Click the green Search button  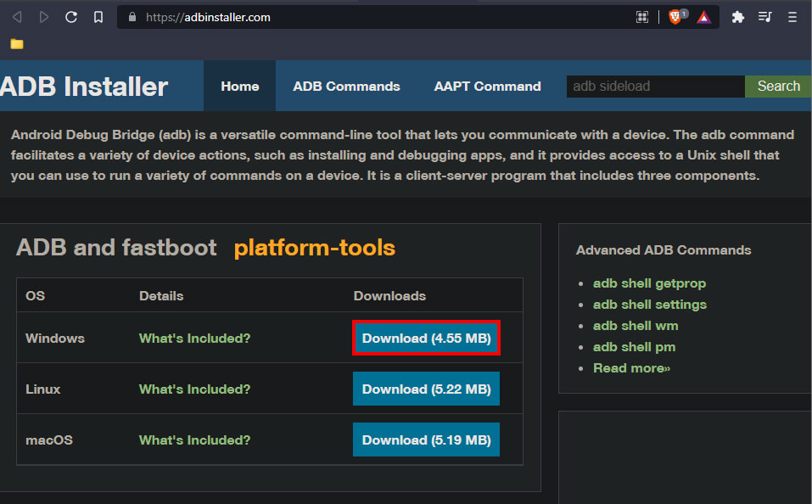point(778,86)
